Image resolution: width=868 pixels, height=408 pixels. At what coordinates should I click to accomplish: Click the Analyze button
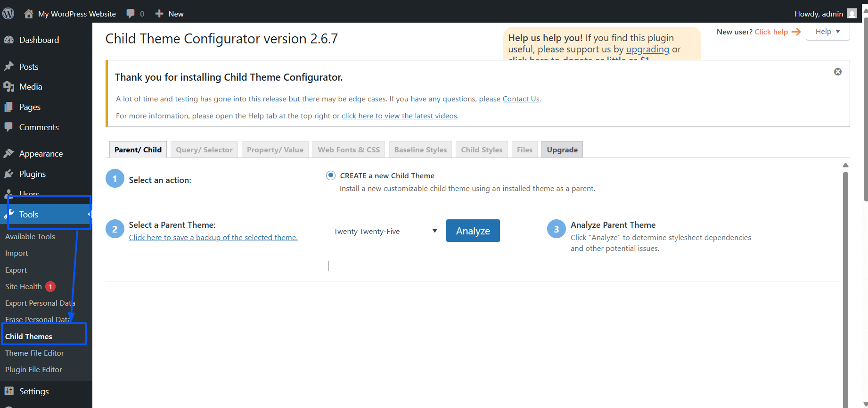click(x=473, y=231)
